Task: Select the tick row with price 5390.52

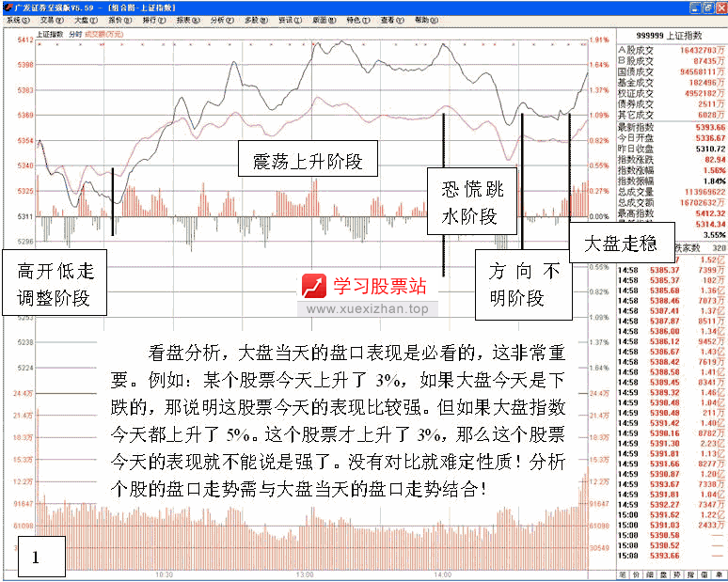Action: coord(671,545)
